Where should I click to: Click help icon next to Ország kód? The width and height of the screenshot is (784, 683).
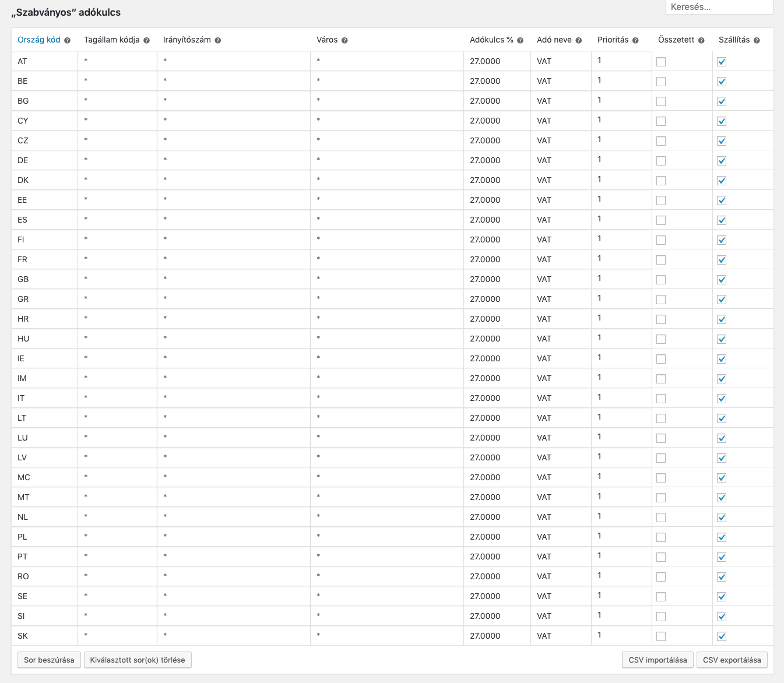coord(68,41)
